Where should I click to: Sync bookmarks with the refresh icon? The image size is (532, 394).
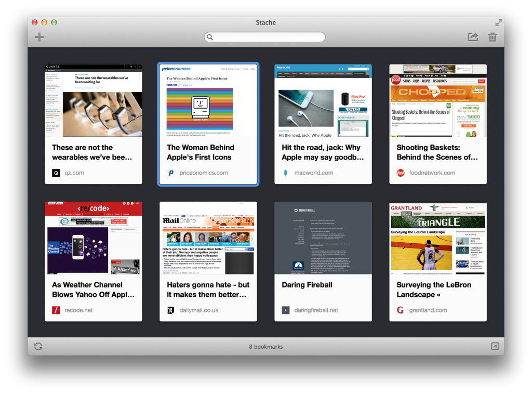point(37,346)
